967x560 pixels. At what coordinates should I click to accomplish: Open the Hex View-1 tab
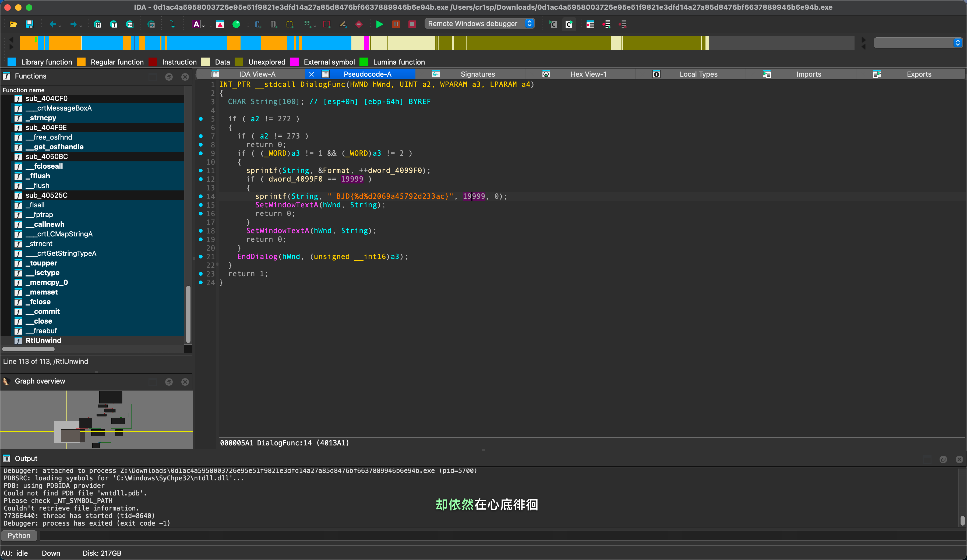pyautogui.click(x=588, y=74)
